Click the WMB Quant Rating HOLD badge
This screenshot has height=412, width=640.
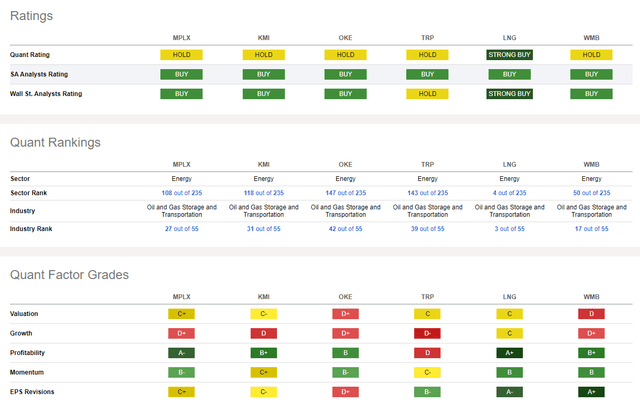[591, 55]
